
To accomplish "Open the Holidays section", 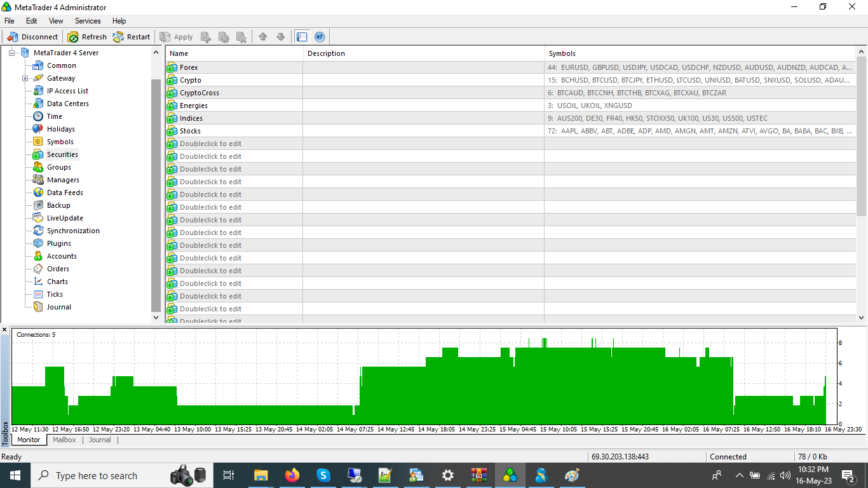I will pyautogui.click(x=60, y=129).
